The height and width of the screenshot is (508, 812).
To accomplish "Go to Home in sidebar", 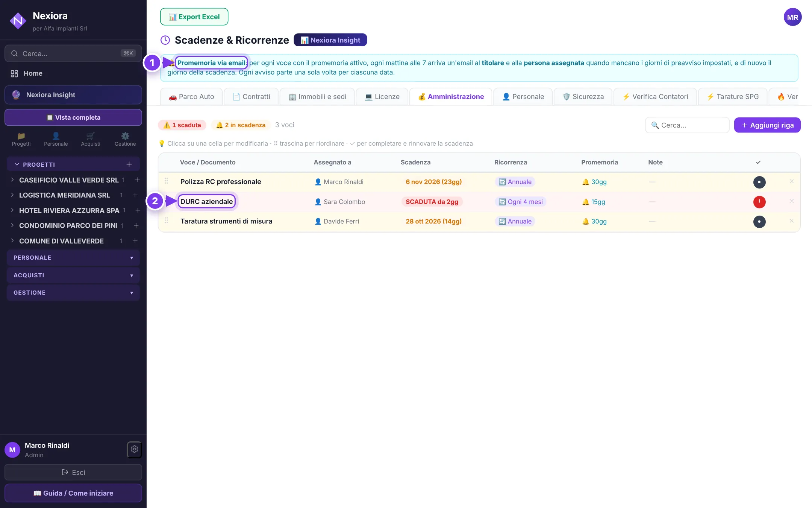I will (73, 73).
